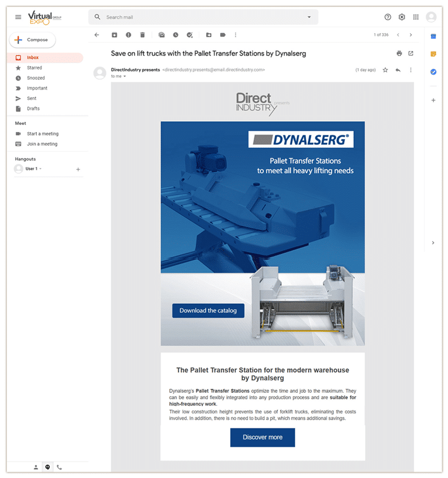Click the Dynalserg banner image
The width and height of the screenshot is (448, 478).
click(x=263, y=234)
